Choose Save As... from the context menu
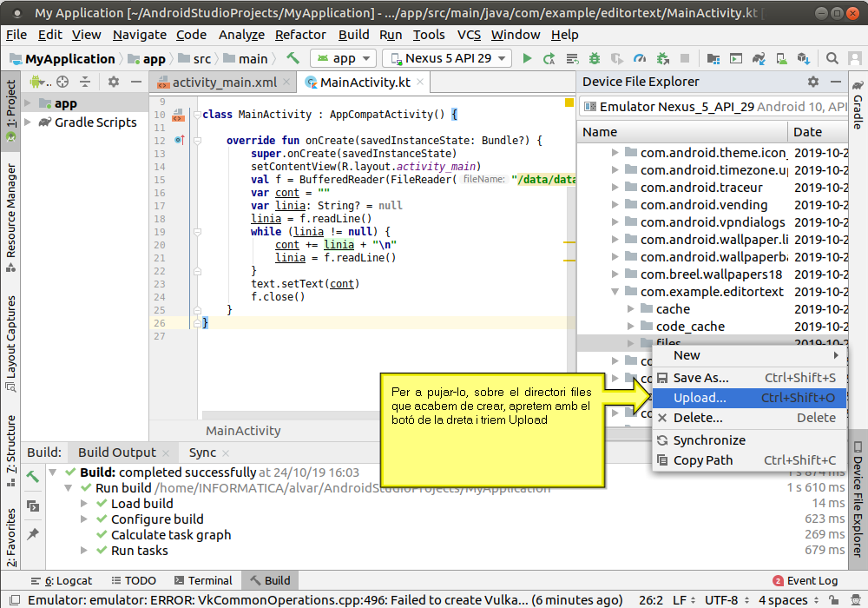Viewport: 868px width, 608px height. coord(750,378)
